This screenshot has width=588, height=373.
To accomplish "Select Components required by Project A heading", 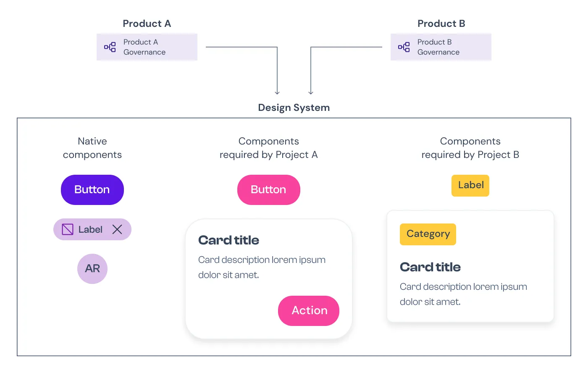I will [x=269, y=148].
